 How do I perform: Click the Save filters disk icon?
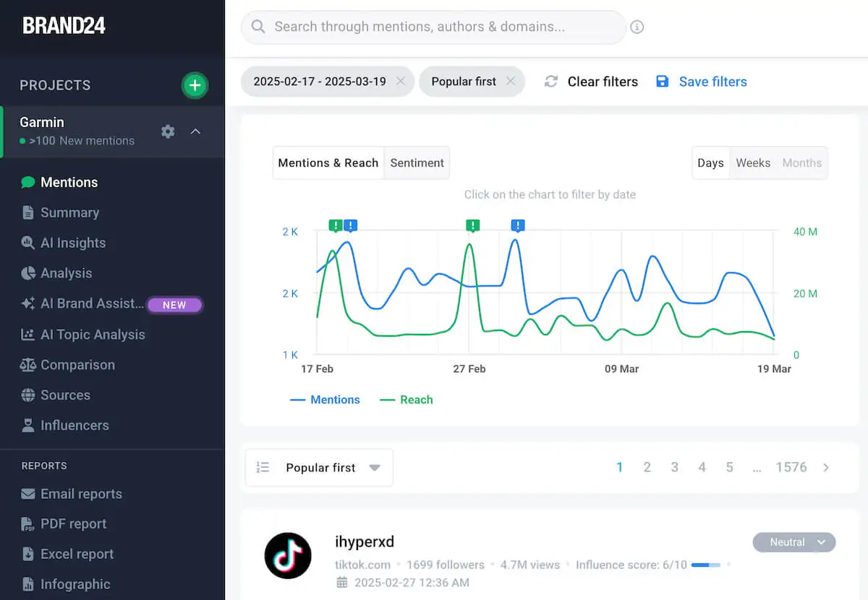coord(663,81)
